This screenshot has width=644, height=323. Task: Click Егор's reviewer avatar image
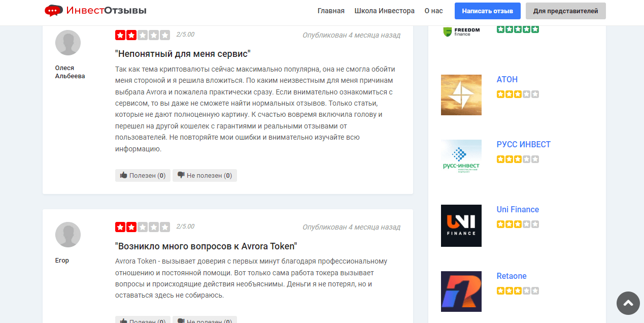coord(67,235)
